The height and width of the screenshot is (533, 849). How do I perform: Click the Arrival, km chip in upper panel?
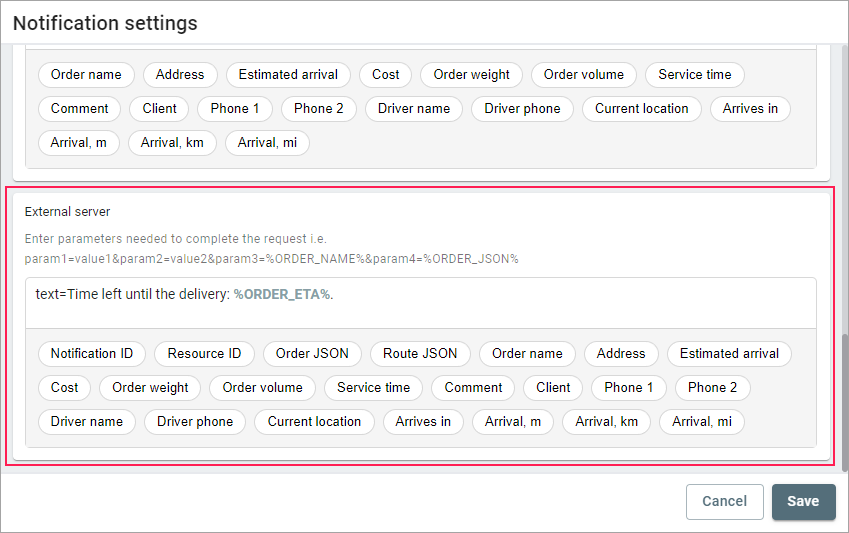coord(172,143)
